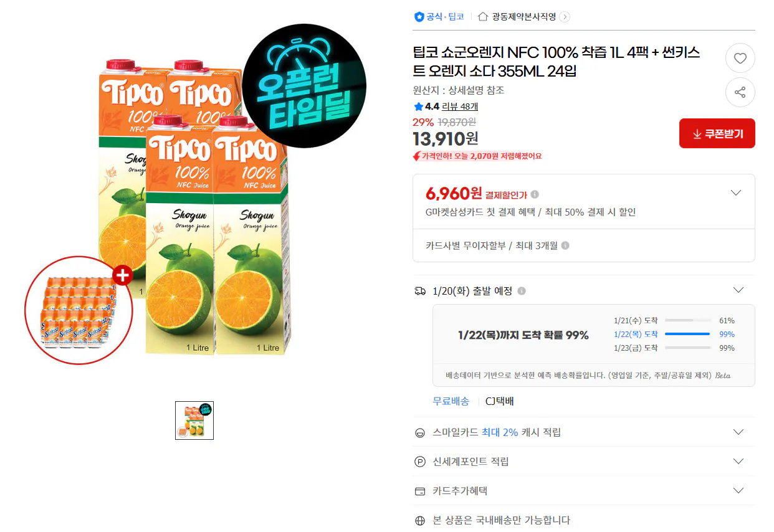Click the info icon next to 출발 예정
This screenshot has width=774, height=532.
pyautogui.click(x=522, y=290)
